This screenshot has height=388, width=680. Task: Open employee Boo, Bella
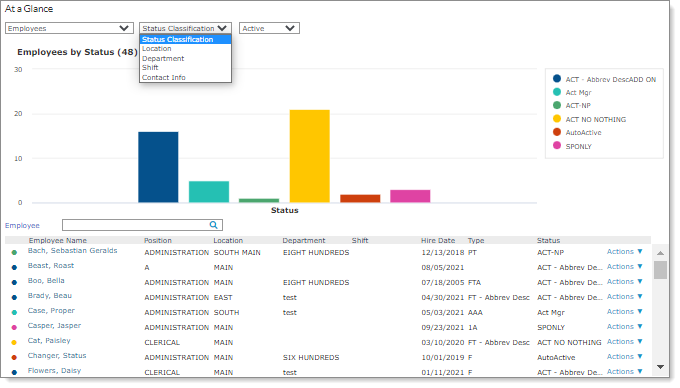pyautogui.click(x=46, y=280)
